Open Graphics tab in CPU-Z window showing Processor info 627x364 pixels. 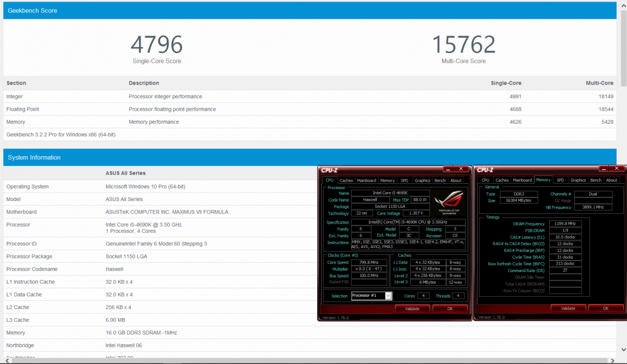click(x=422, y=180)
